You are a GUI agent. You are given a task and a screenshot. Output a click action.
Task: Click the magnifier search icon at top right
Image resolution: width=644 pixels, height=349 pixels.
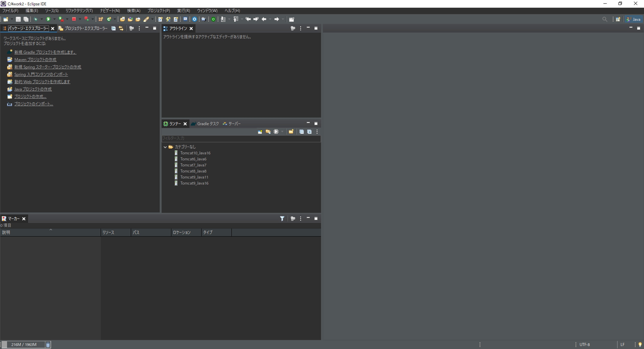(604, 19)
